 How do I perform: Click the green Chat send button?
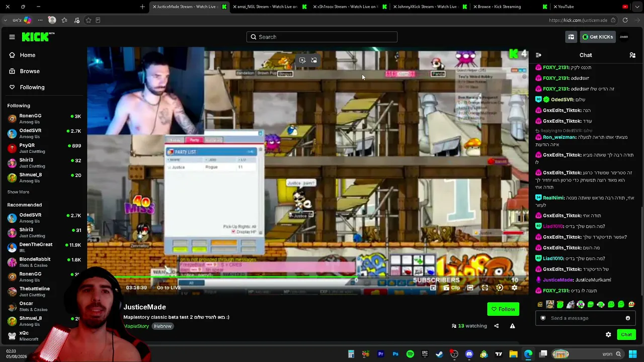point(626,335)
